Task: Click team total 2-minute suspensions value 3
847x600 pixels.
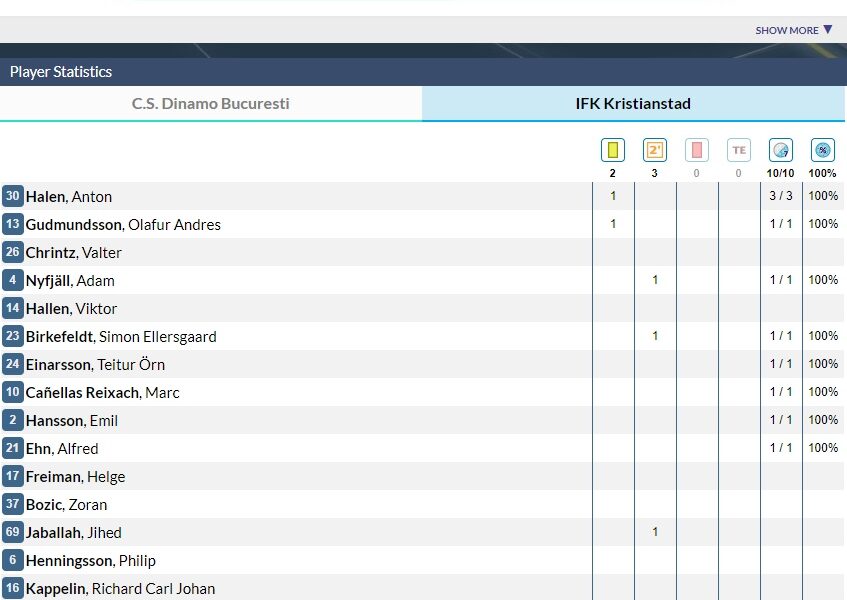Action: coord(655,173)
